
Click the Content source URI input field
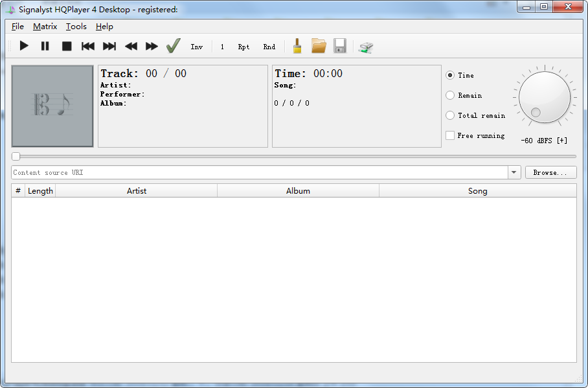pos(260,172)
